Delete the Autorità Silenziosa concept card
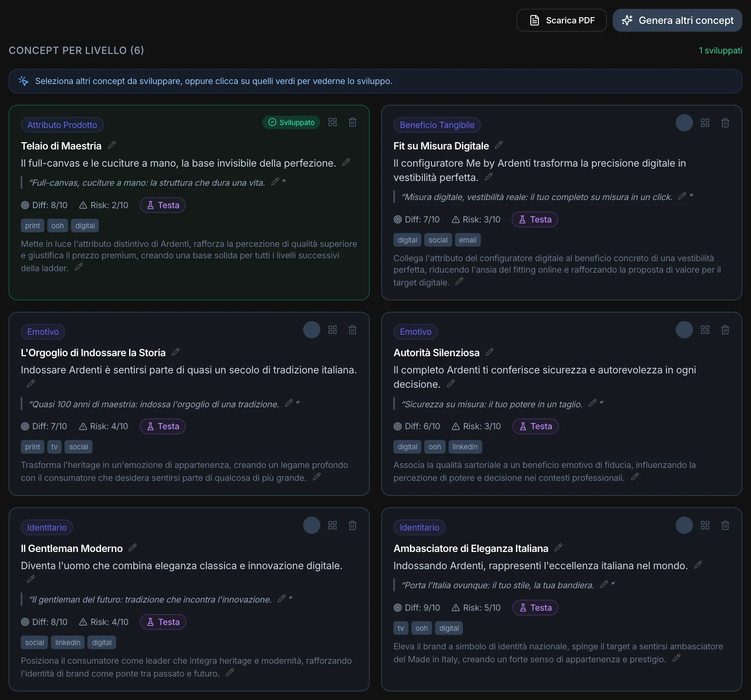Image resolution: width=751 pixels, height=700 pixels. (x=725, y=330)
